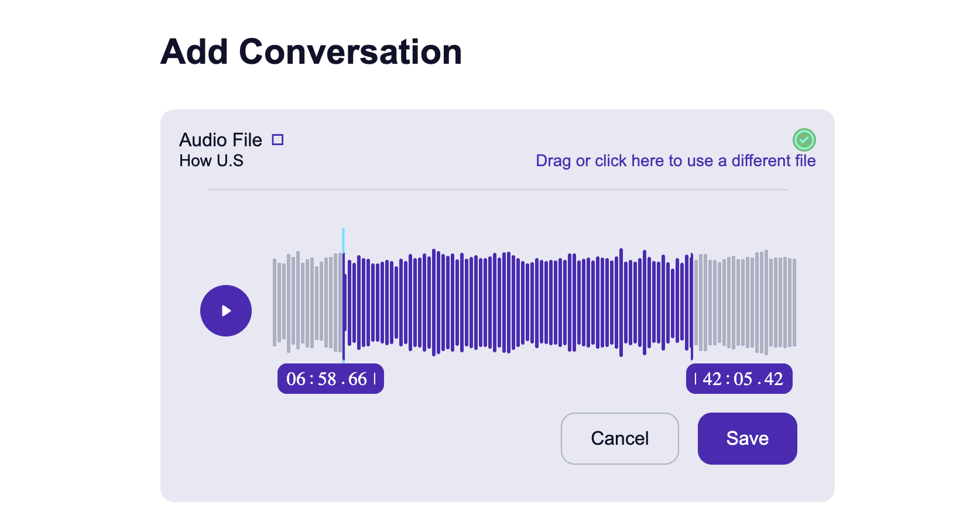Click the small square icon next to Audio File
Viewport: 980px width, 515px height.
(277, 140)
